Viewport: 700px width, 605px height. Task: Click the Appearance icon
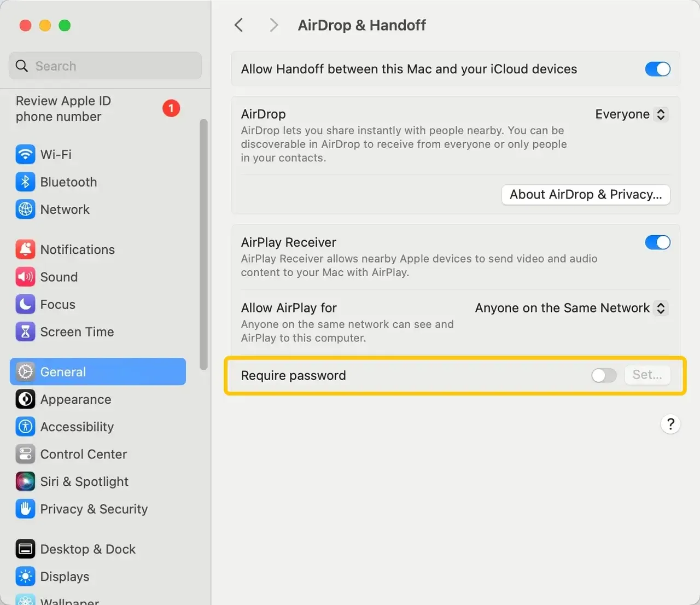[25, 399]
